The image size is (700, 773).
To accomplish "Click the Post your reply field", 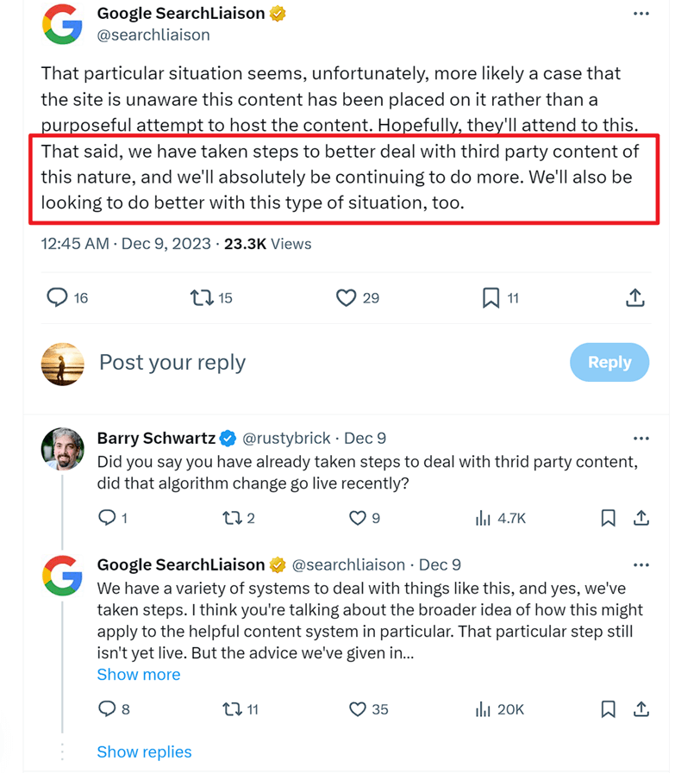I will click(x=172, y=363).
